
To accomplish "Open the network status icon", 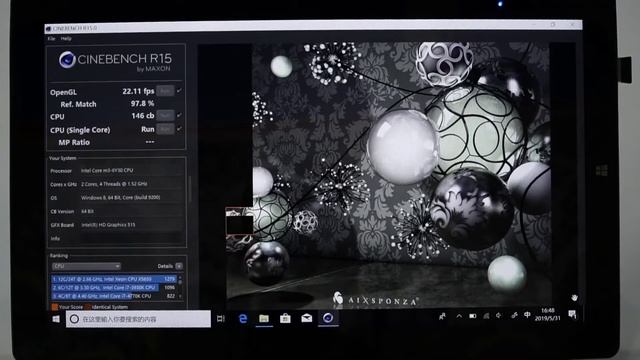I will tap(486, 316).
